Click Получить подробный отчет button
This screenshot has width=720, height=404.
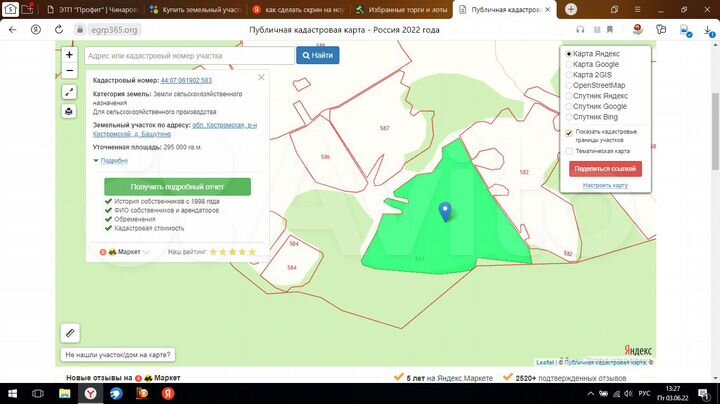(x=177, y=187)
